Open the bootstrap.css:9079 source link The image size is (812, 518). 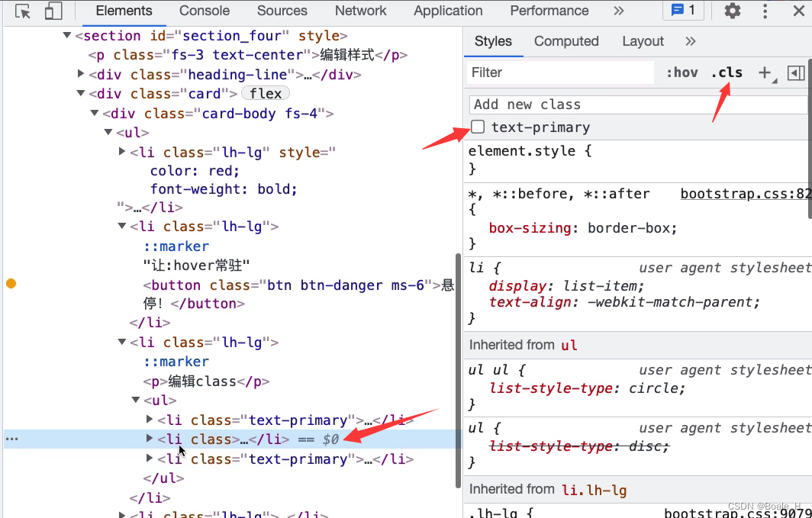(737, 513)
